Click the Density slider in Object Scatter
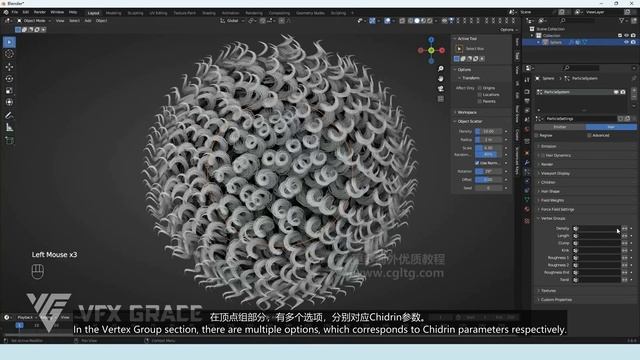This screenshot has width=640, height=360. click(488, 131)
